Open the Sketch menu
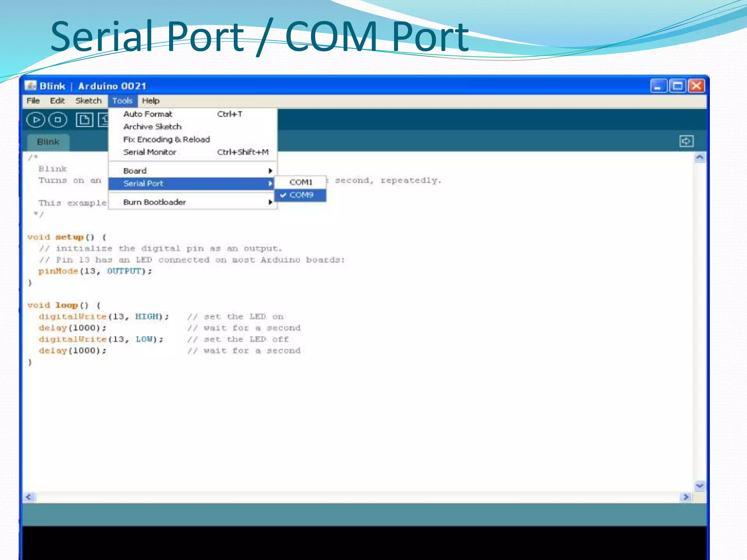The width and height of the screenshot is (747, 560). pos(88,101)
